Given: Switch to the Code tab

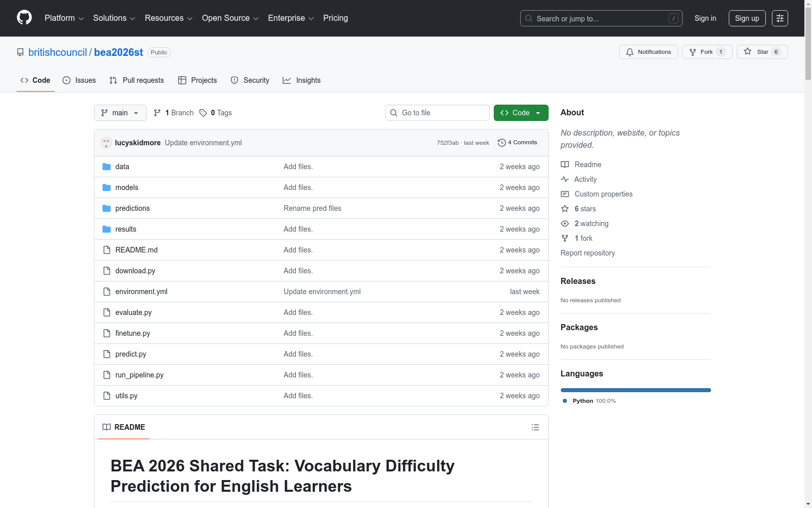Looking at the screenshot, I should (x=36, y=80).
